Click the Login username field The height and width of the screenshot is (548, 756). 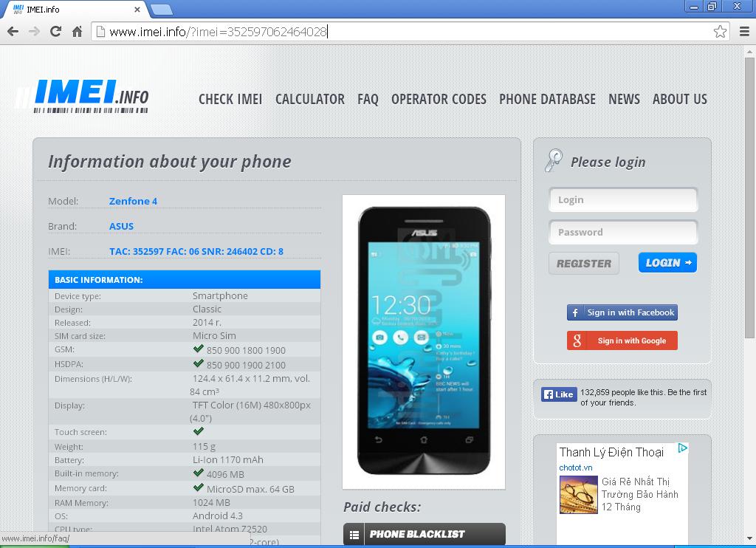pyautogui.click(x=623, y=199)
